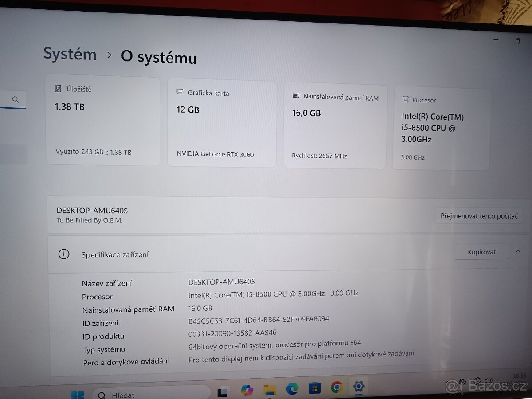Select the O systému breadcrumb item

click(x=158, y=57)
